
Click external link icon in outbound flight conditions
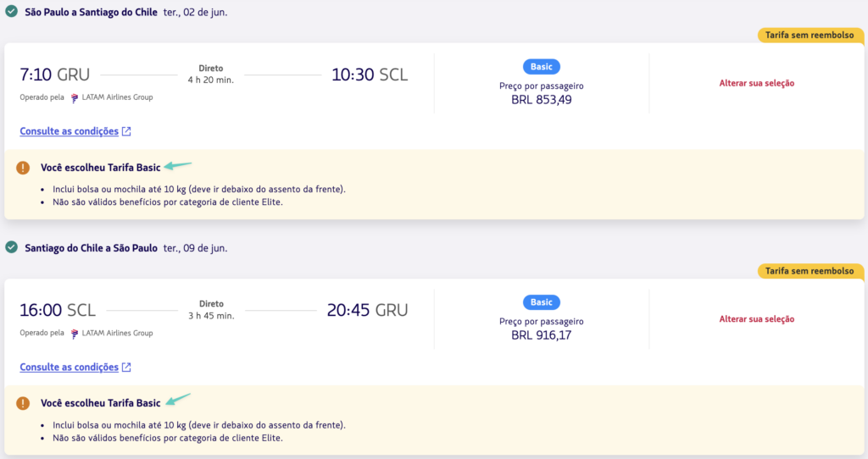click(x=126, y=131)
